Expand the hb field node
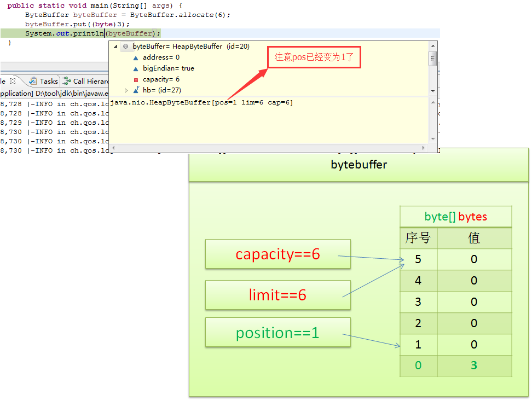 coord(126,90)
